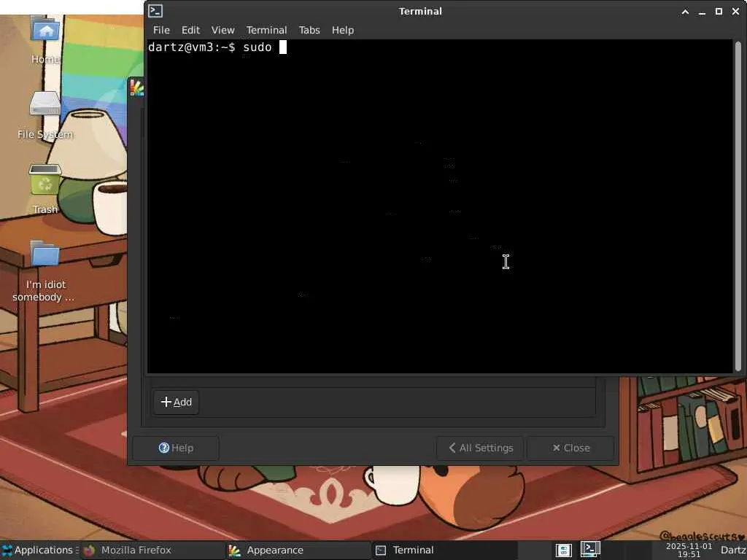The width and height of the screenshot is (747, 560).
Task: Open the Edit menu in Terminal
Action: tap(190, 30)
